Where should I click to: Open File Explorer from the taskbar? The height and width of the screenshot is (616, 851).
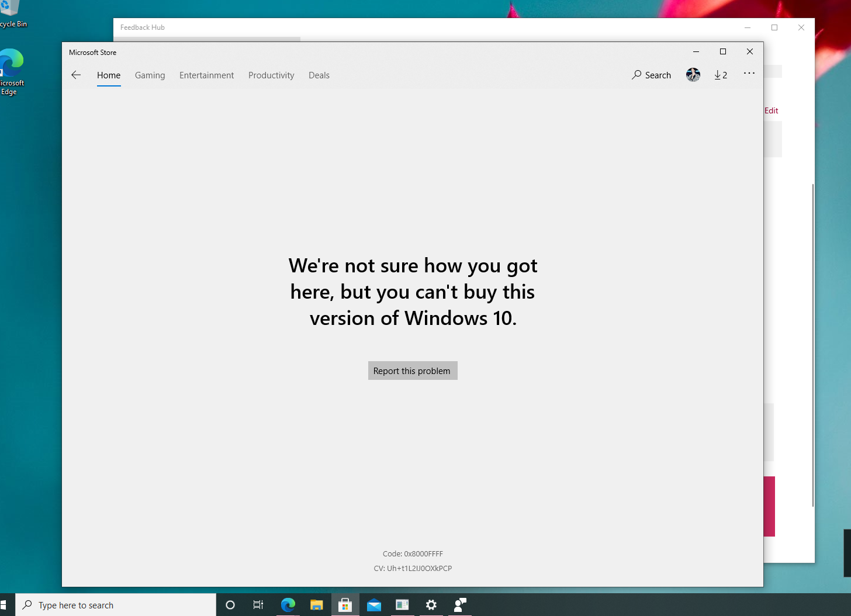(x=316, y=605)
